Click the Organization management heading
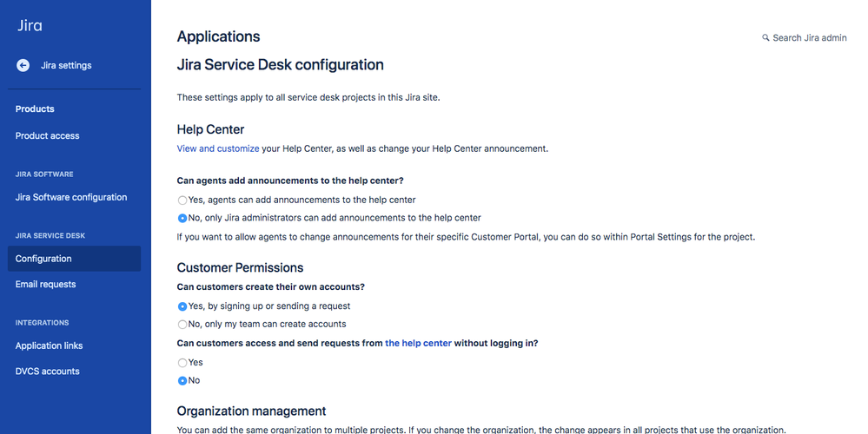Screen dimensions: 868x434 coord(251,411)
